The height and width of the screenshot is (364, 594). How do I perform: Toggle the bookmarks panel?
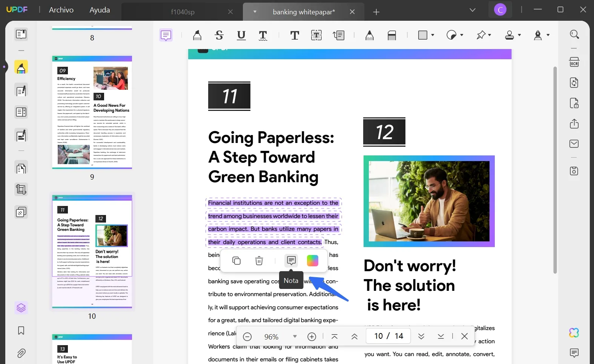[x=21, y=331]
